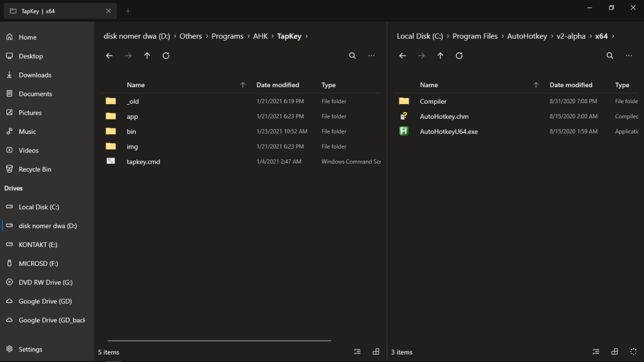Image resolution: width=644 pixels, height=362 pixels.
Task: Open Desktop in the sidebar
Action: pyautogui.click(x=47, y=56)
